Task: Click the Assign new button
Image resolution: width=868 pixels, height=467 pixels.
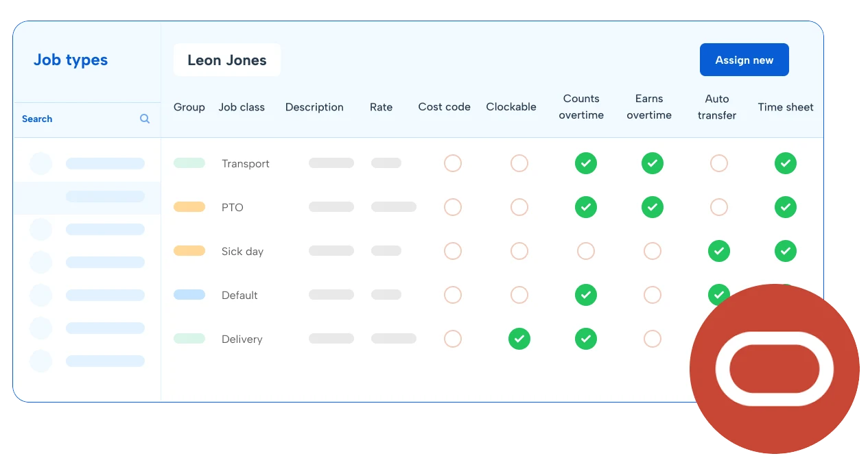Action: pos(744,60)
